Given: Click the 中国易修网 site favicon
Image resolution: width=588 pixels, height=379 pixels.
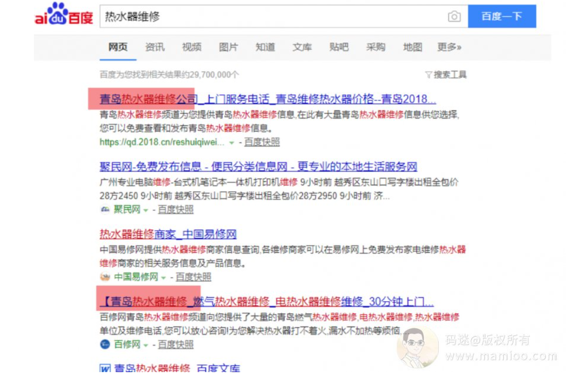Looking at the screenshot, I should coord(105,277).
